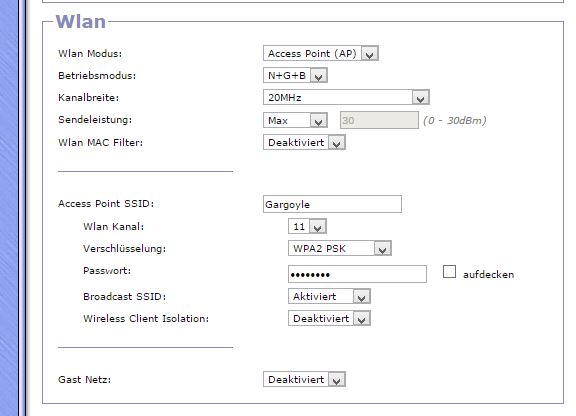576x416 pixels.
Task: Open the Sendeleistung Max dropdown
Action: click(x=295, y=121)
